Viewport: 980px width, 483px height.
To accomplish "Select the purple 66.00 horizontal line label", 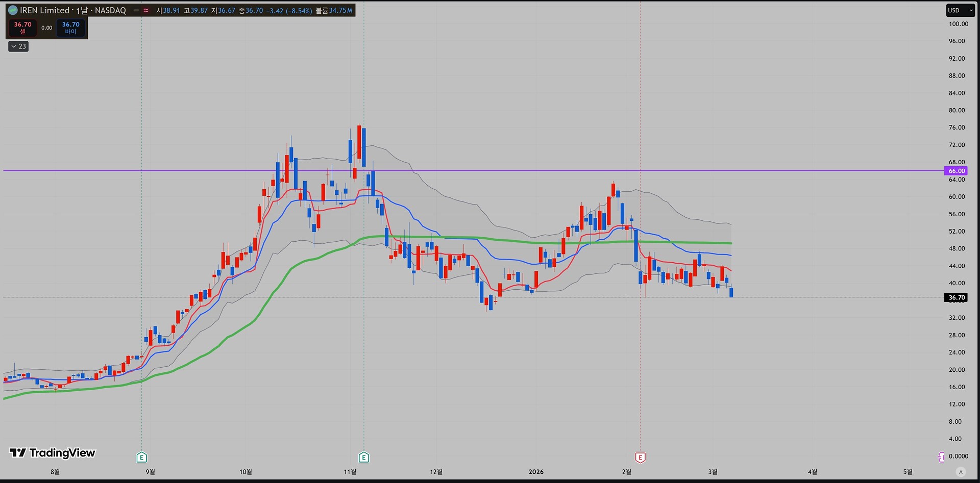I will tap(956, 171).
